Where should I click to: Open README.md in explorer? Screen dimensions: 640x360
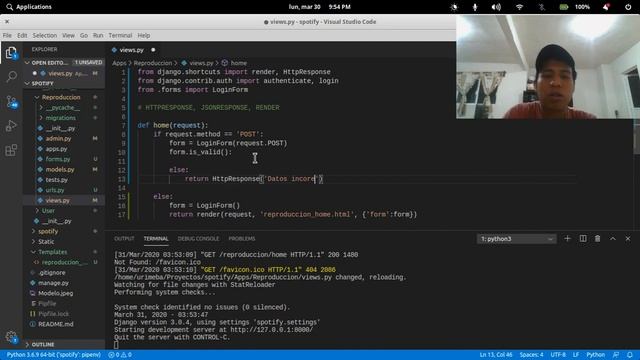click(x=63, y=324)
